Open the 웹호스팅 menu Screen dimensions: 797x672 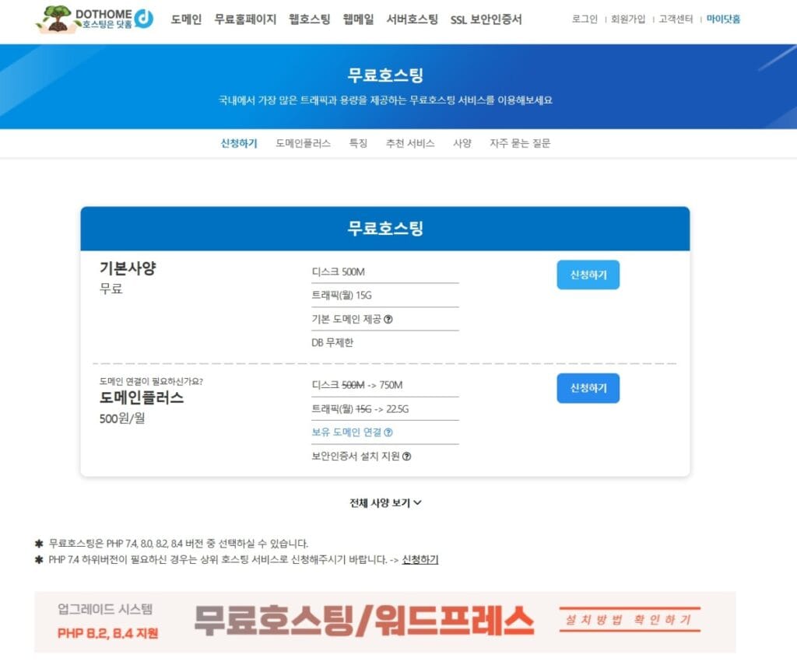(x=310, y=19)
